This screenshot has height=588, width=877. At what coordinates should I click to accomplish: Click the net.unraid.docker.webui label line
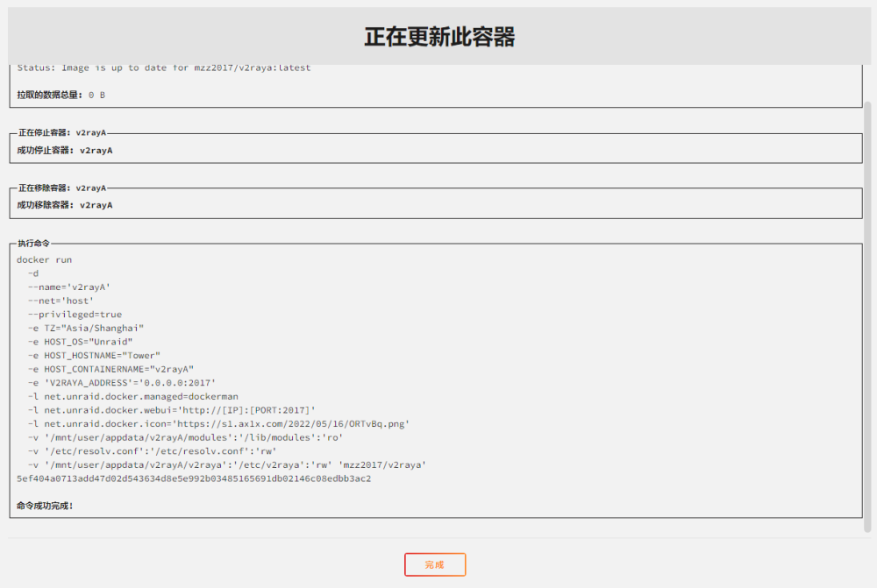coord(172,410)
